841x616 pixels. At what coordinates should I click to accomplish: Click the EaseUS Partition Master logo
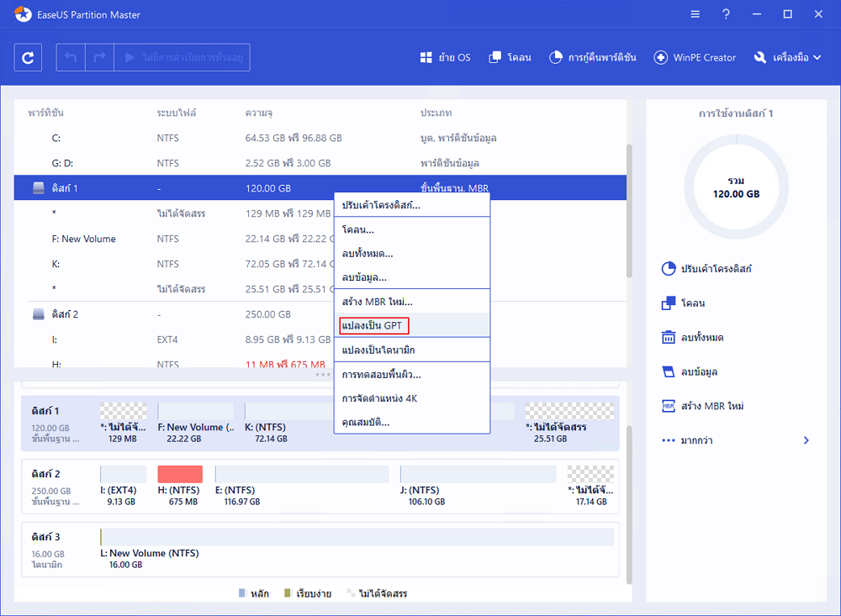(23, 14)
